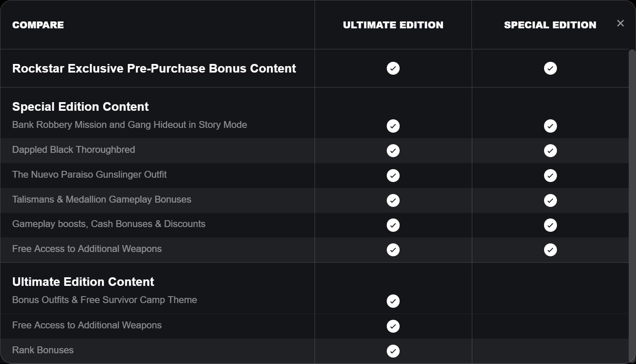The image size is (636, 364).
Task: Click the Ultimate Edition Content section heading
Action: (83, 282)
